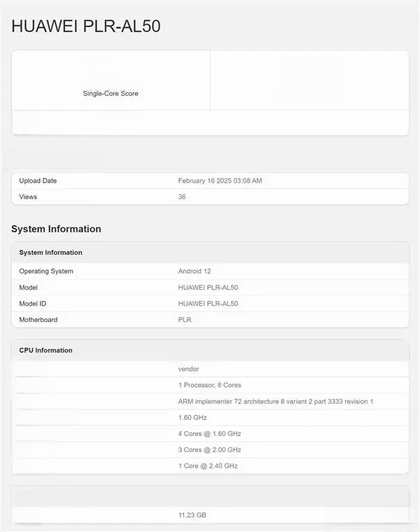Click the 11.23 GB memory value
The height and width of the screenshot is (532, 420).
point(192,515)
